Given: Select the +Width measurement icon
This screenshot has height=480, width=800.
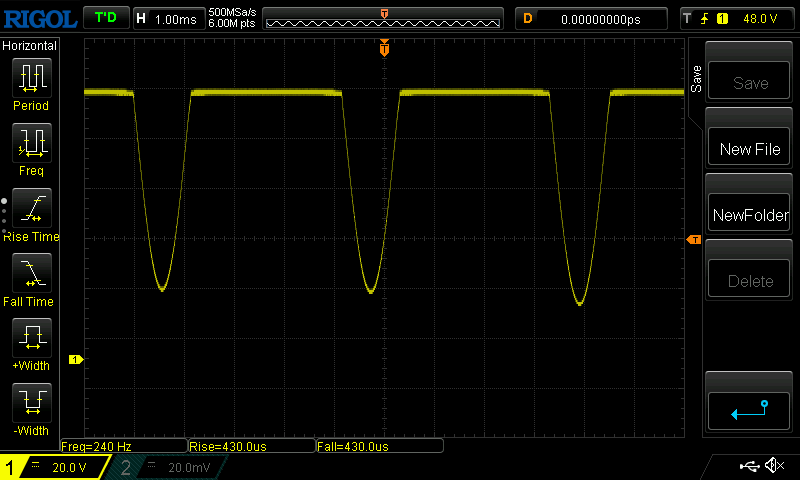Looking at the screenshot, I should tap(31, 338).
